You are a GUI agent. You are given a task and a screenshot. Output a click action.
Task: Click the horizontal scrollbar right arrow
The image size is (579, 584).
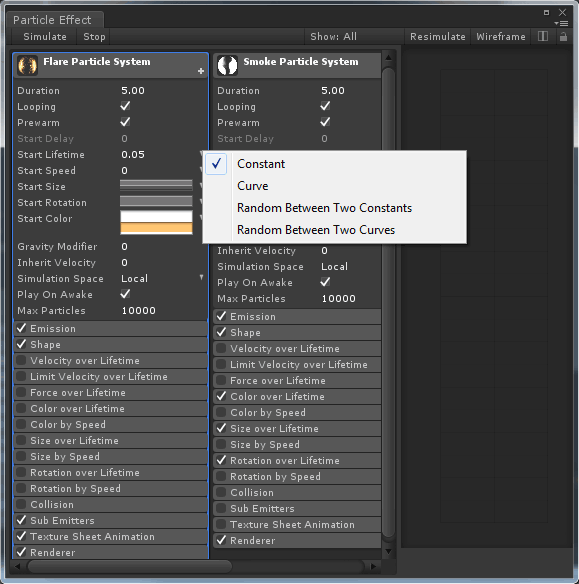tap(373, 566)
